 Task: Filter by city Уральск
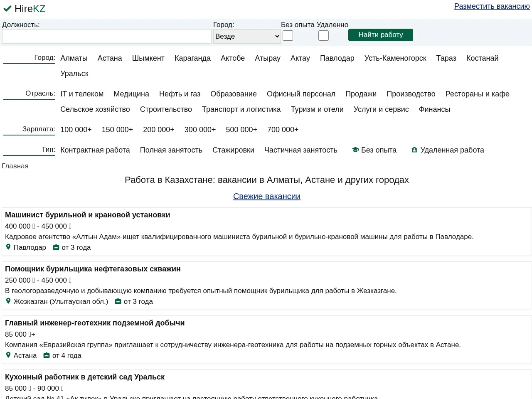(x=74, y=74)
